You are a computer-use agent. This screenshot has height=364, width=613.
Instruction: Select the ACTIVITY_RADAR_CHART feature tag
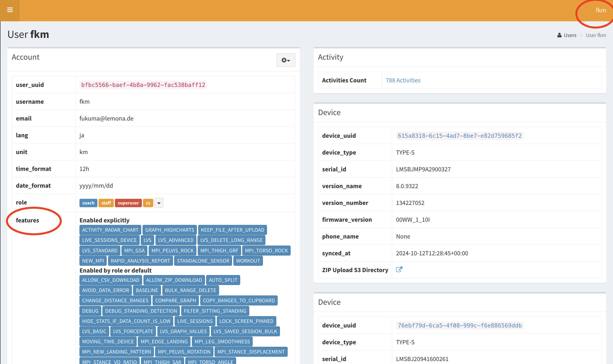tap(110, 230)
